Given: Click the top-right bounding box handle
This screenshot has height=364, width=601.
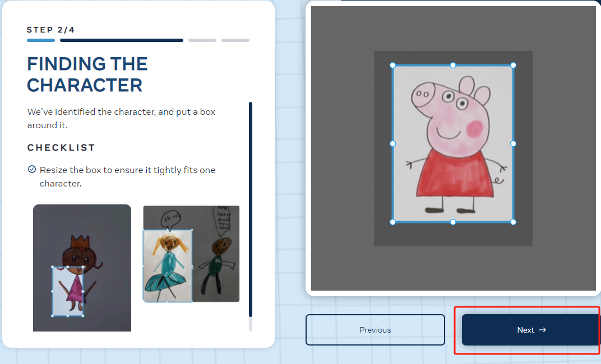Looking at the screenshot, I should point(513,66).
